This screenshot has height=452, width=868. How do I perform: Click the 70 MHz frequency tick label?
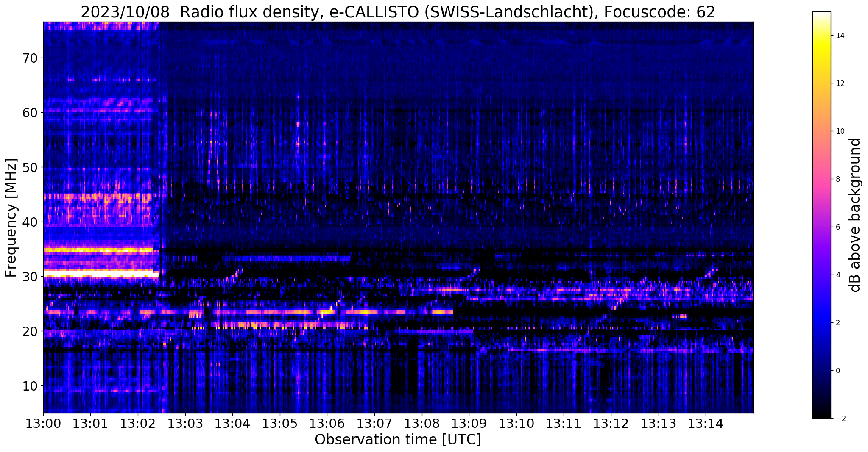(30, 58)
